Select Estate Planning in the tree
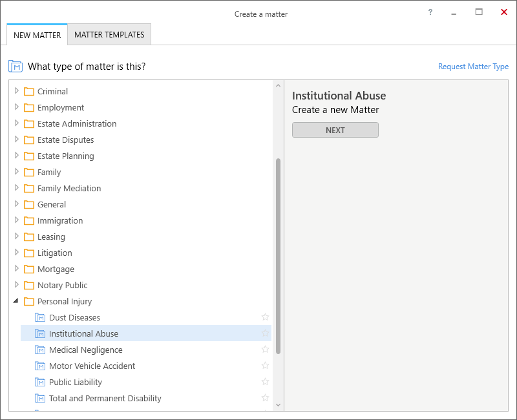Screen dimensions: 517x420 pos(66,156)
